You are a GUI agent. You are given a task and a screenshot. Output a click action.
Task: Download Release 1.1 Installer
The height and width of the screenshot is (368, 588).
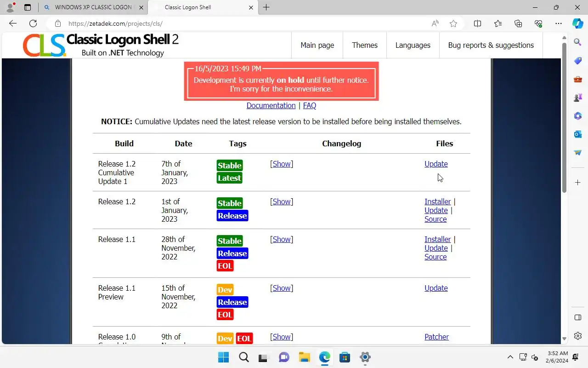pos(438,239)
